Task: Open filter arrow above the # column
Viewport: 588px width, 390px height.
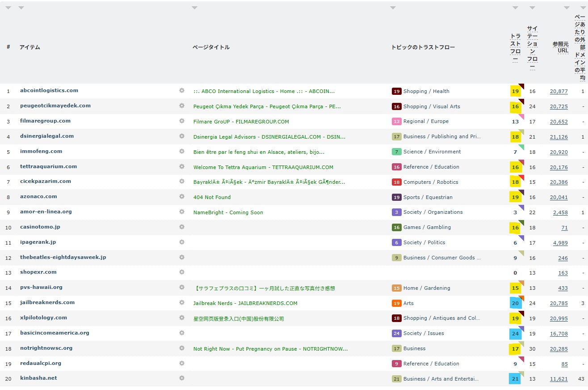Action: 8,8
